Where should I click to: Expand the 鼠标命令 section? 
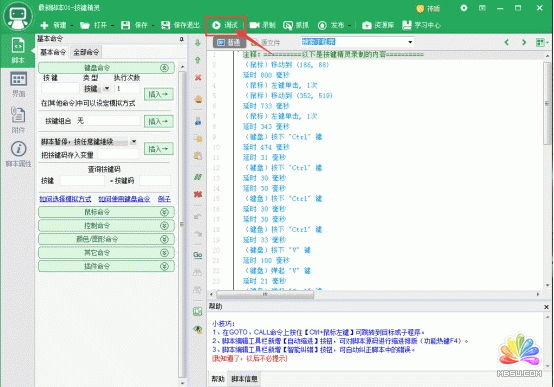tap(106, 212)
